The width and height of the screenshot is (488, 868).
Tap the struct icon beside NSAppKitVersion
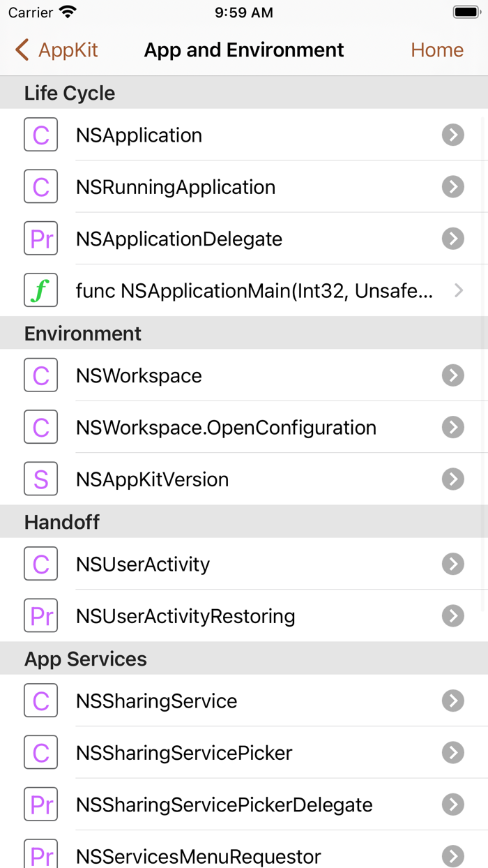[40, 479]
